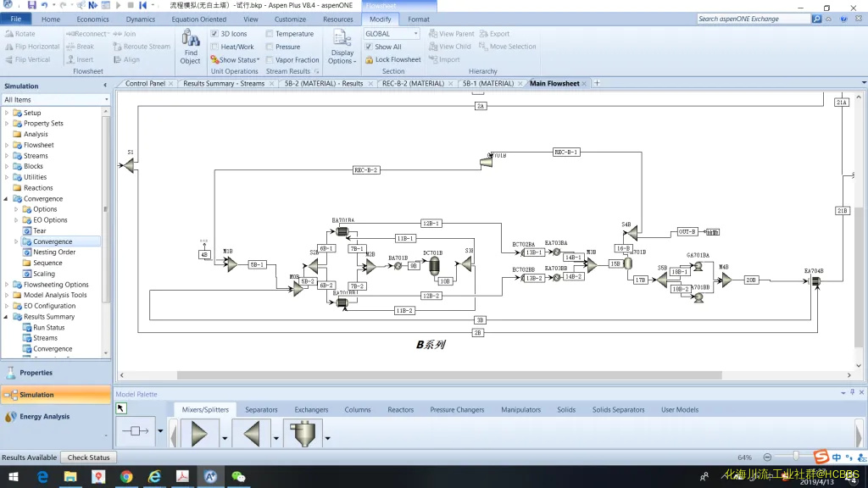This screenshot has height=488, width=868.
Task: Click the flowsheet vertical scrollbar
Action: 859,277
